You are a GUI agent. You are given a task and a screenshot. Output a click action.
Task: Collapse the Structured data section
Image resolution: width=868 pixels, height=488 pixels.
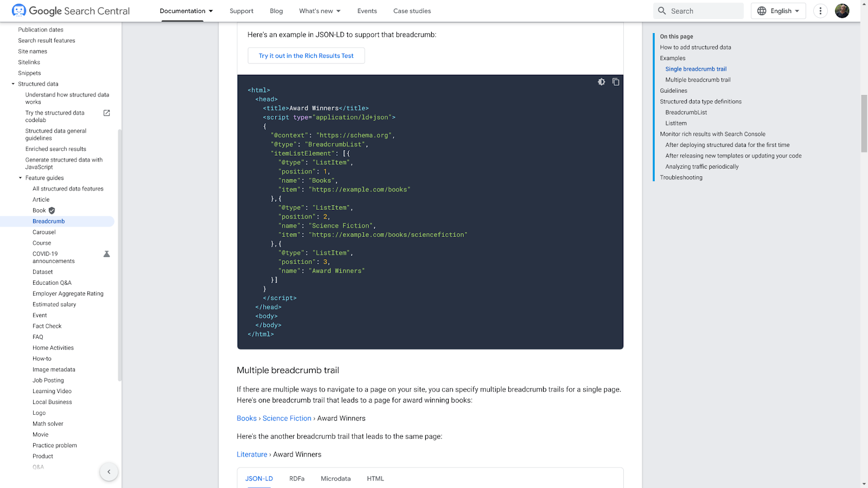click(x=13, y=84)
